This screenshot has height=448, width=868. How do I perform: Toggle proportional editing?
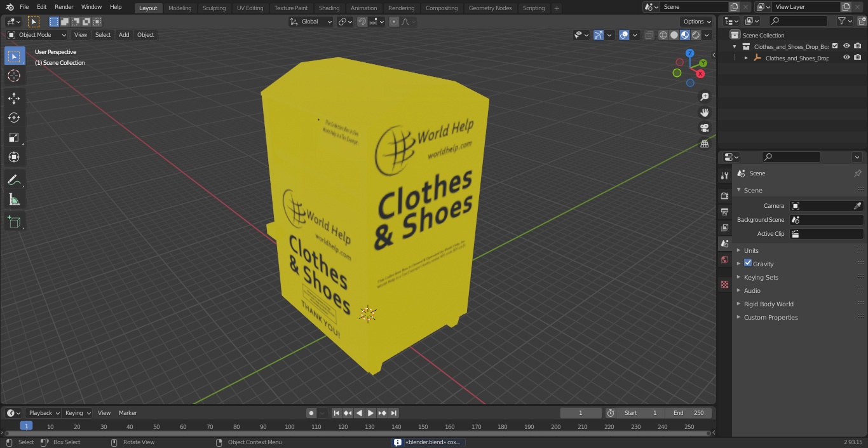pyautogui.click(x=394, y=22)
